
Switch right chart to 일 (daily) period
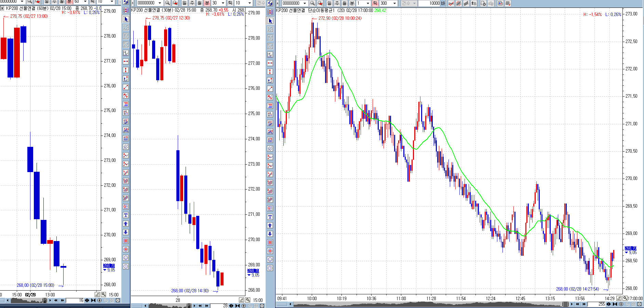pyautogui.click(x=329, y=3)
